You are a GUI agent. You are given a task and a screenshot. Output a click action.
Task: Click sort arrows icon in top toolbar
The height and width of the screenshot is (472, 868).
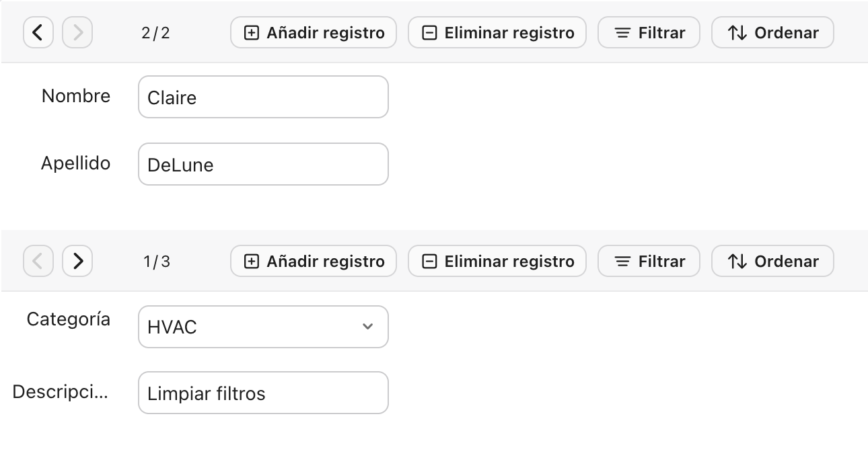737,33
